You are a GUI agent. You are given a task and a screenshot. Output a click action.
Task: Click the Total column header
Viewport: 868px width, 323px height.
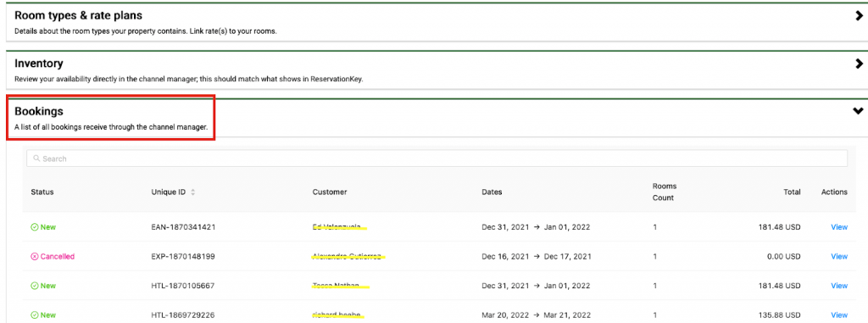792,192
